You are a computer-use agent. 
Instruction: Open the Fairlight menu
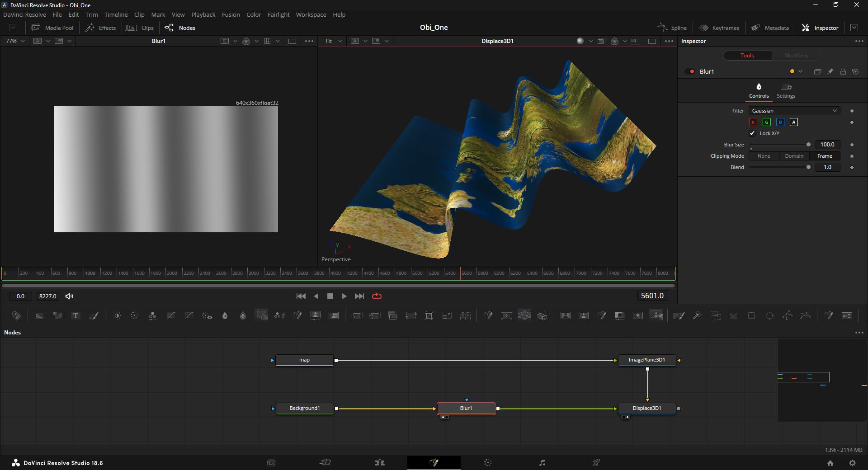click(x=278, y=14)
